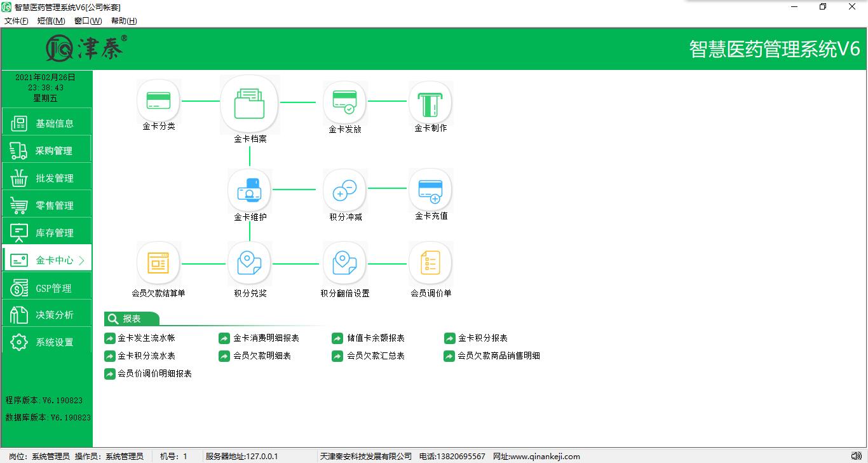Open the 积分翻倍设置 icon
This screenshot has height=463, width=868.
(344, 263)
